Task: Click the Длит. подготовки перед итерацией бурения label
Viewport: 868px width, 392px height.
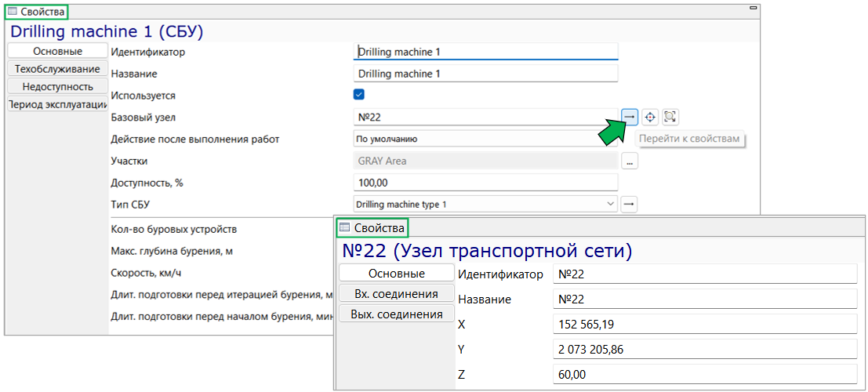Action: click(221, 295)
